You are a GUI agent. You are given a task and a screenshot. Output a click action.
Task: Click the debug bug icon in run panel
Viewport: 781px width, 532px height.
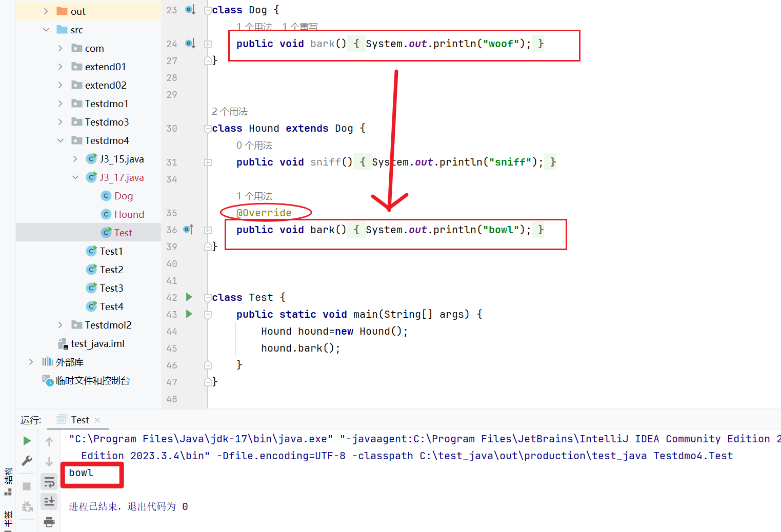point(27,507)
